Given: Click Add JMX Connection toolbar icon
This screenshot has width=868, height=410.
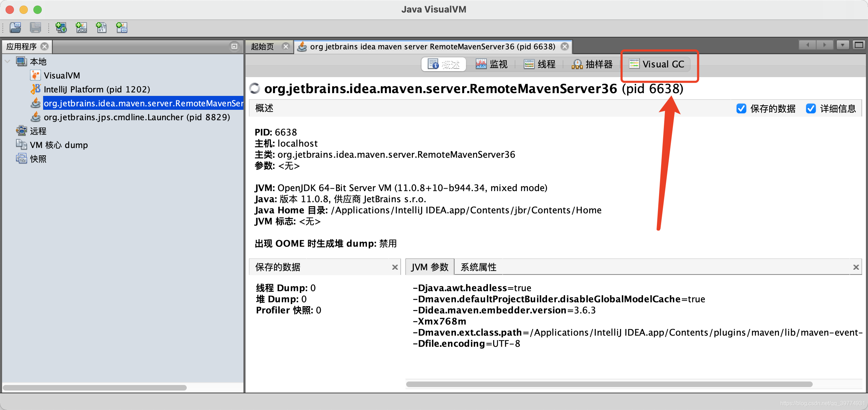Looking at the screenshot, I should pyautogui.click(x=81, y=27).
